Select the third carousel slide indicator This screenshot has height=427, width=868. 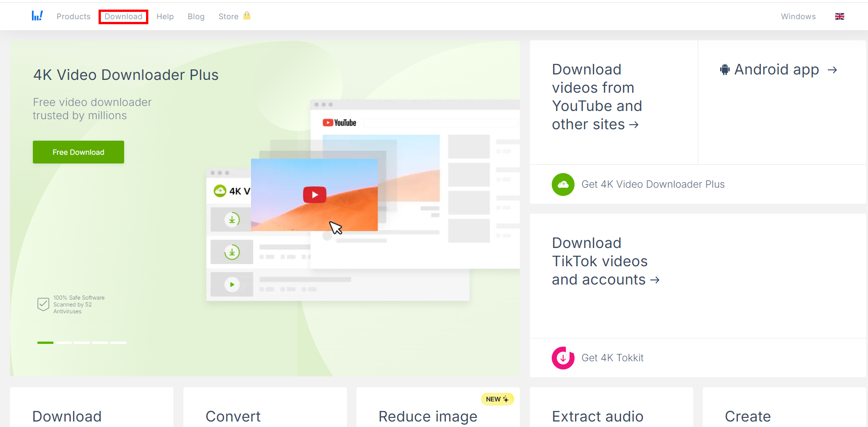pos(82,343)
